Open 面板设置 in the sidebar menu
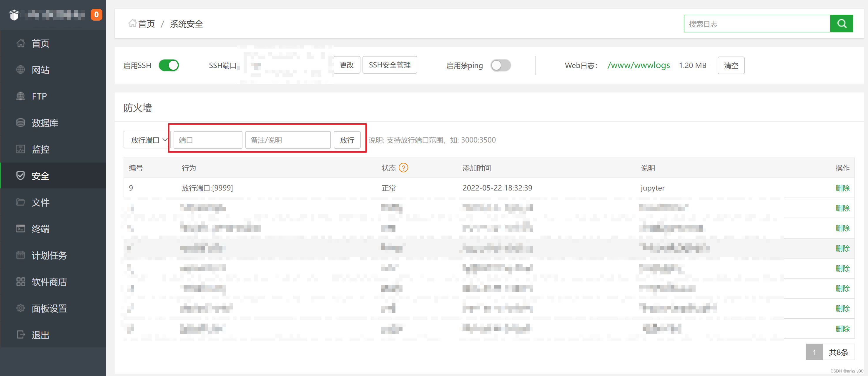This screenshot has height=376, width=868. click(49, 309)
